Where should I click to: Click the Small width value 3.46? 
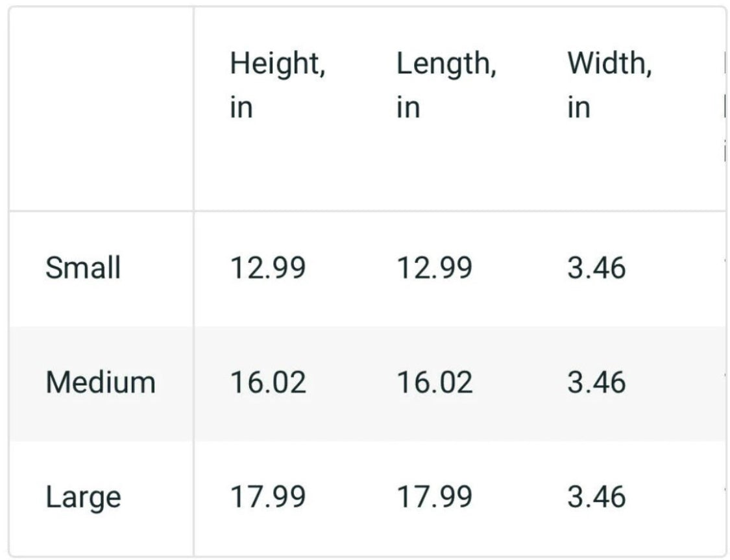(596, 267)
